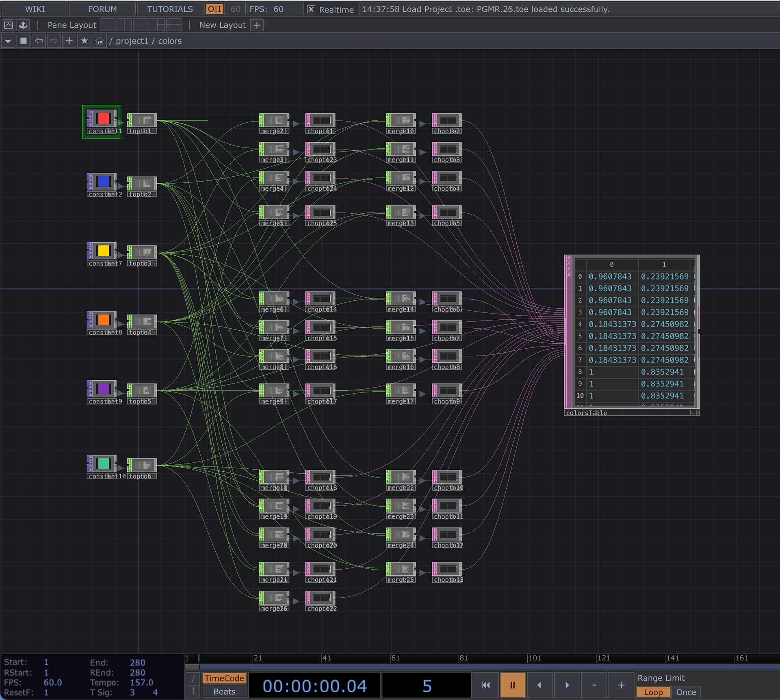780x700 pixels.
Task: Jump to the timeline start
Action: click(485, 685)
